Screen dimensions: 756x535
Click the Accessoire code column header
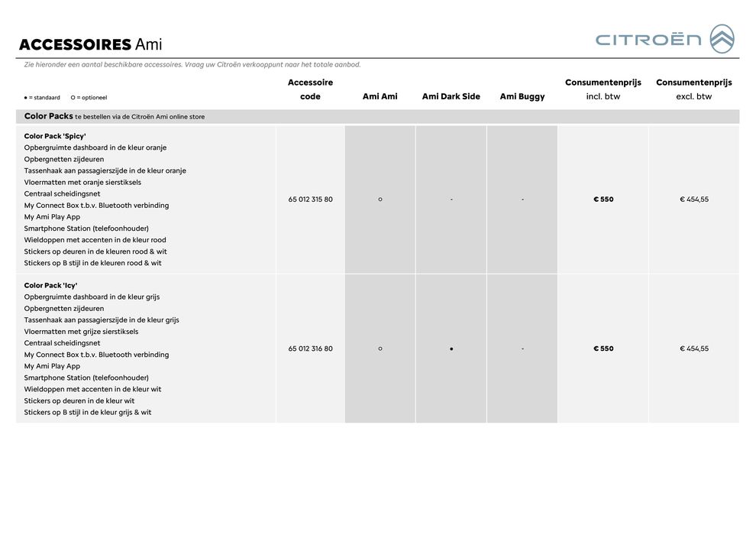[310, 89]
